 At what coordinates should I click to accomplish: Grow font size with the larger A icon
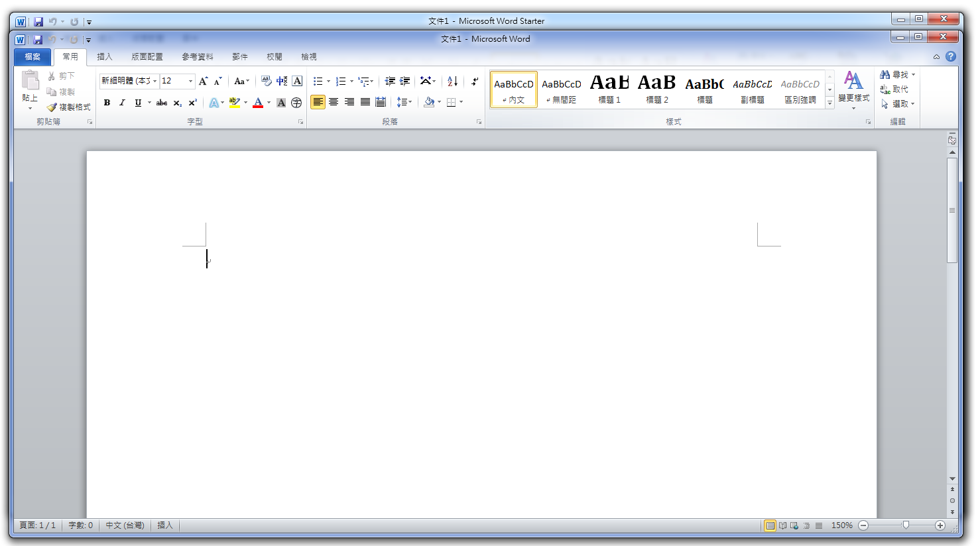point(204,81)
